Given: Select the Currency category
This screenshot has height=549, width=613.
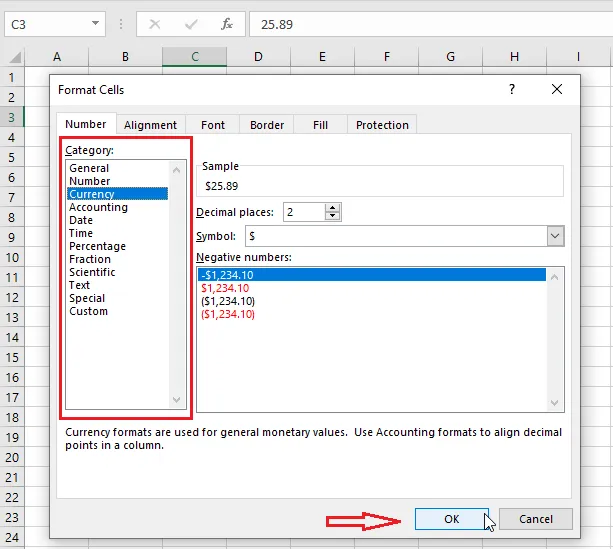Looking at the screenshot, I should coord(117,194).
